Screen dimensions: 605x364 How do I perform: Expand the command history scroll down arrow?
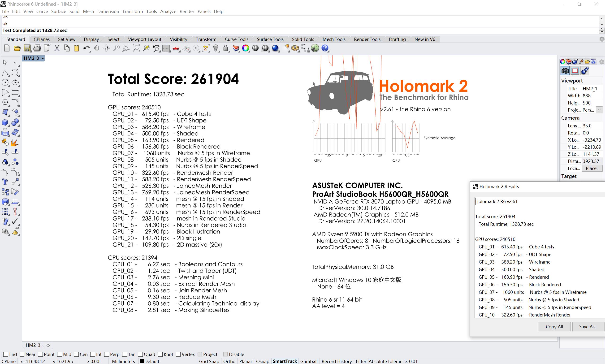tap(601, 24)
